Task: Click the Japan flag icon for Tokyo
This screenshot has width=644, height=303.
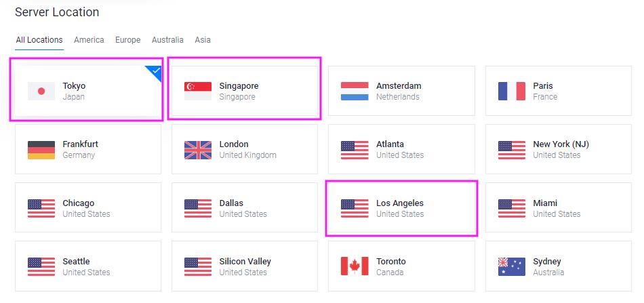Action: [41, 91]
